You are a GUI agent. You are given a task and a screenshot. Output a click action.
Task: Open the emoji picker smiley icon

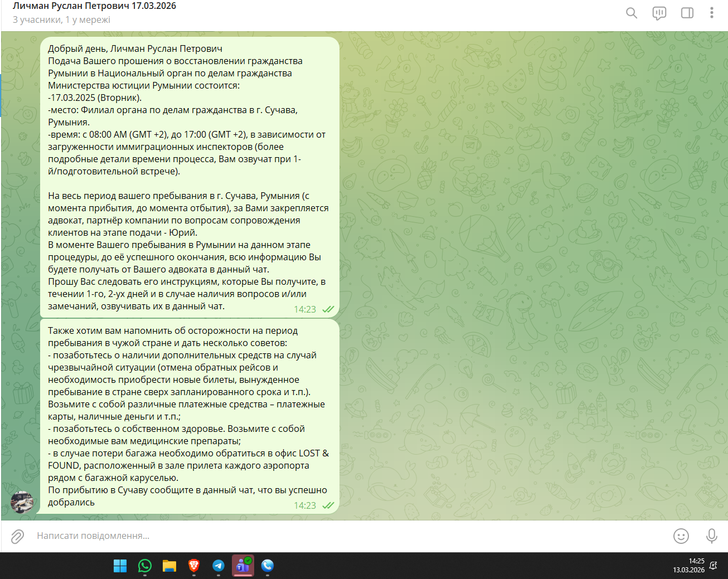coord(681,536)
